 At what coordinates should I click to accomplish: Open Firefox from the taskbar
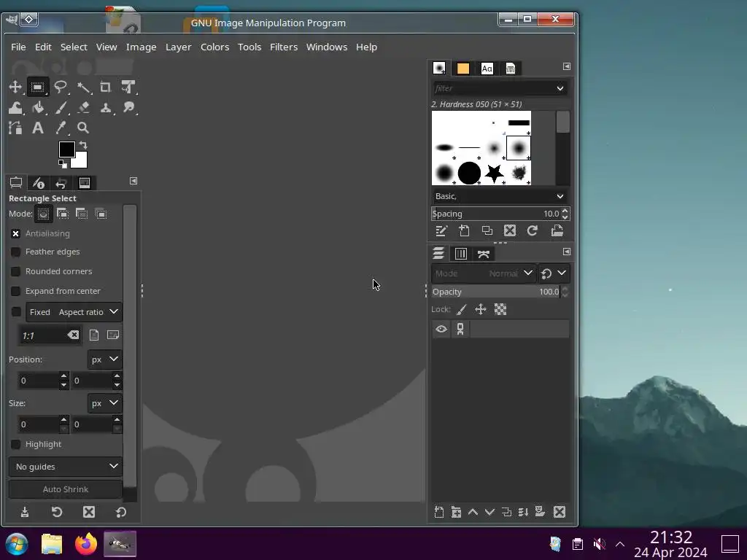(86, 544)
